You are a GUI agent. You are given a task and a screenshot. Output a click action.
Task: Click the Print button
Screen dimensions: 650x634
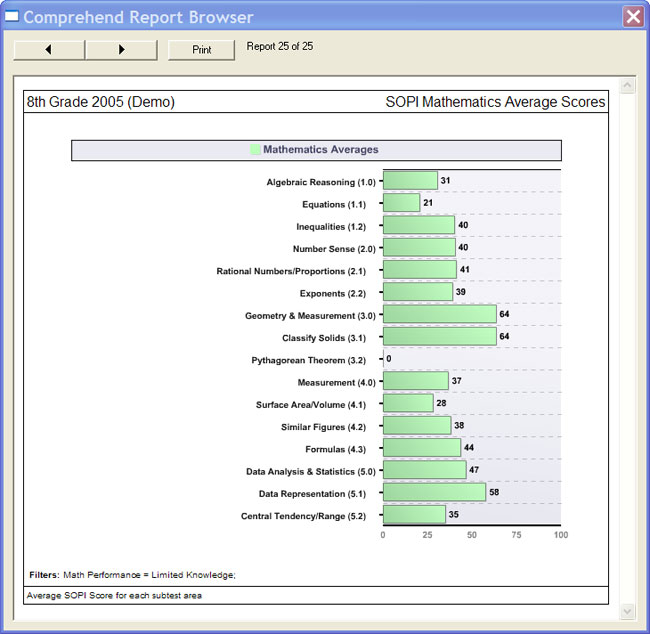tap(201, 50)
